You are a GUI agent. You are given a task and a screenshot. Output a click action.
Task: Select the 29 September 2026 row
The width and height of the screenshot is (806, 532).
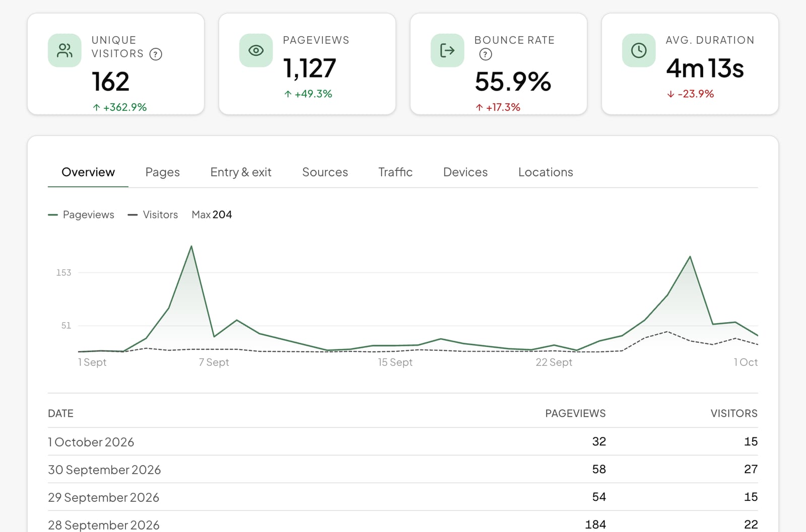coord(403,497)
